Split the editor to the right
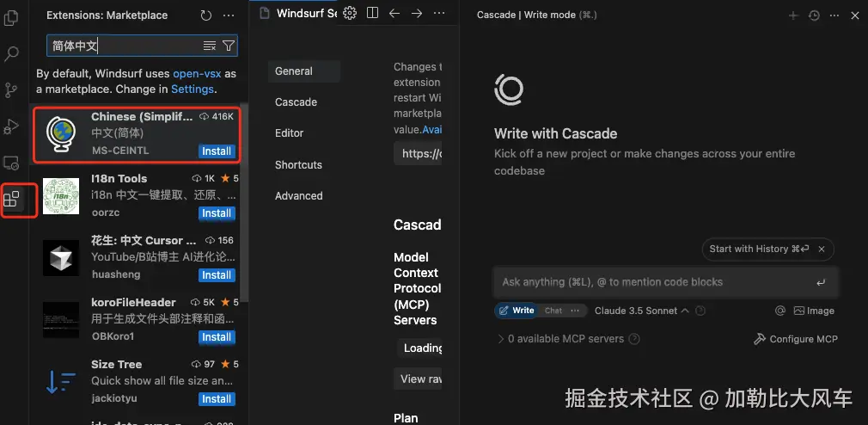Screen dimensions: 868x425 tap(373, 13)
